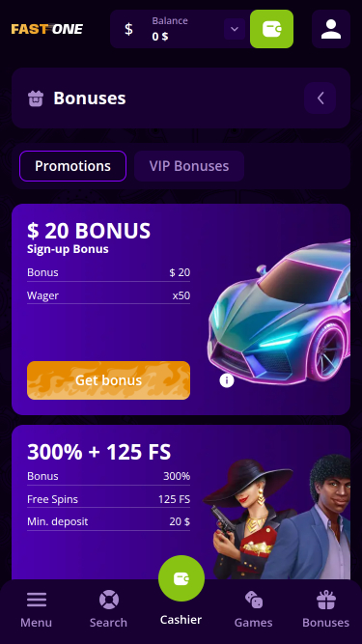Open Bonuses gift icon in bottom bar
This screenshot has height=644, width=362.
pos(326,600)
